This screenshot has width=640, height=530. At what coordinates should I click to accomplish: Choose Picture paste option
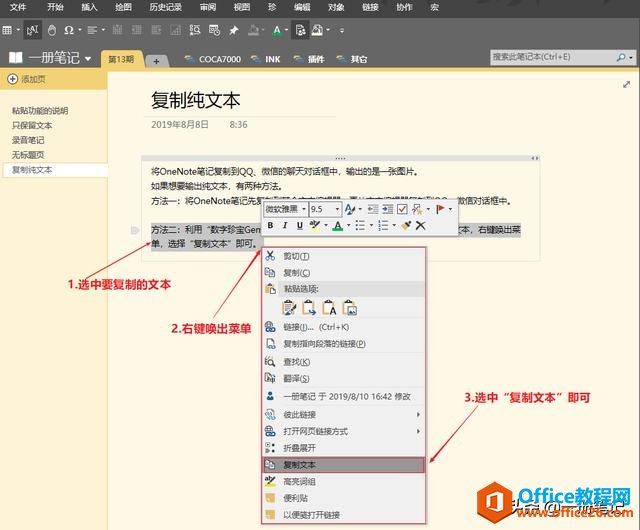coord(350,307)
